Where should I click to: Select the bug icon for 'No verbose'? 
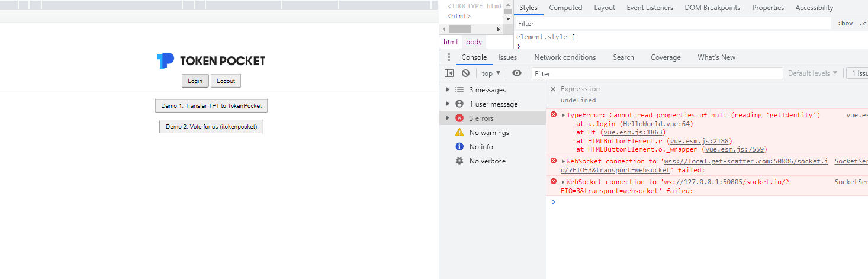(x=459, y=161)
